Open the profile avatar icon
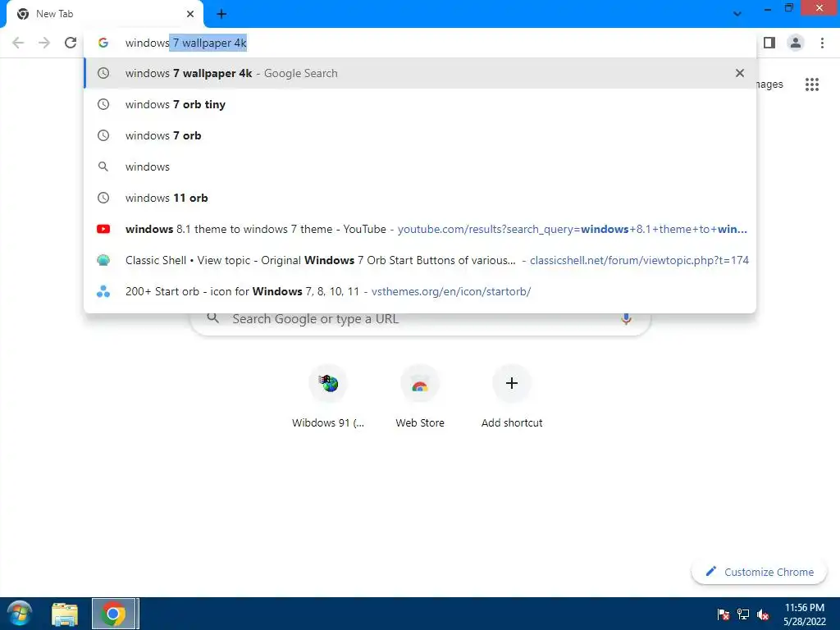This screenshot has width=840, height=630. 796,43
